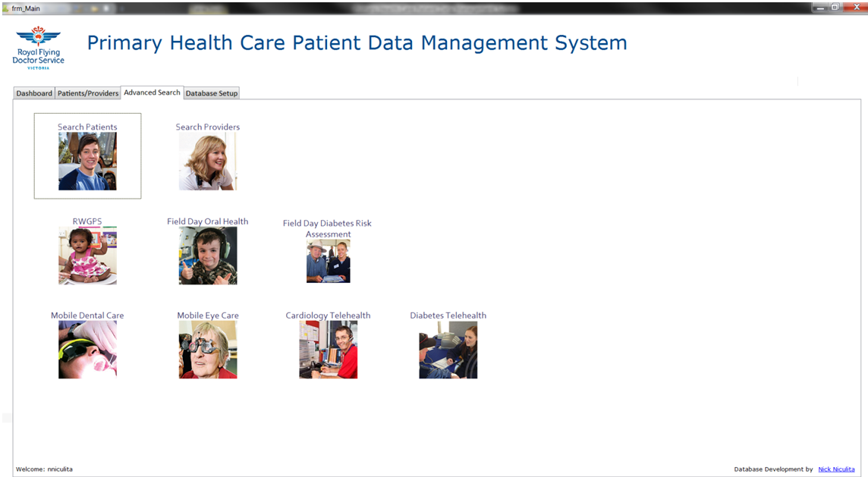
Task: Click the Royal Flying Doctor Service logo
Action: [39, 47]
